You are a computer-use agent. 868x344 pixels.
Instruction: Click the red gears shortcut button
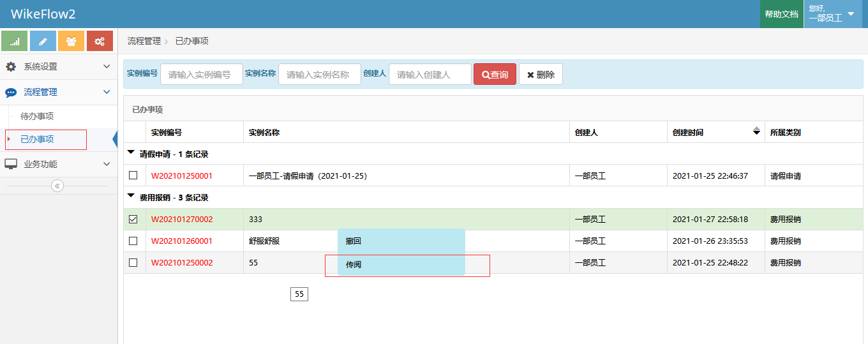click(x=100, y=41)
